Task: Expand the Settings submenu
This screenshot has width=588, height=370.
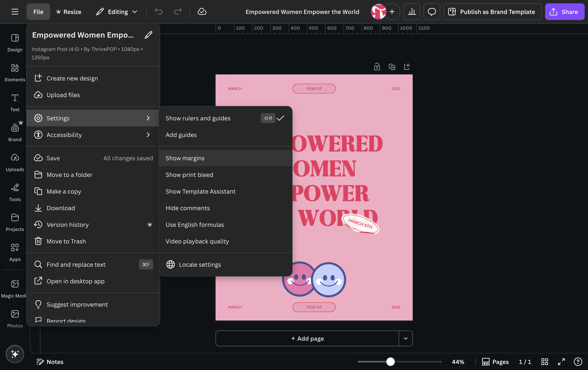Action: pyautogui.click(x=93, y=118)
